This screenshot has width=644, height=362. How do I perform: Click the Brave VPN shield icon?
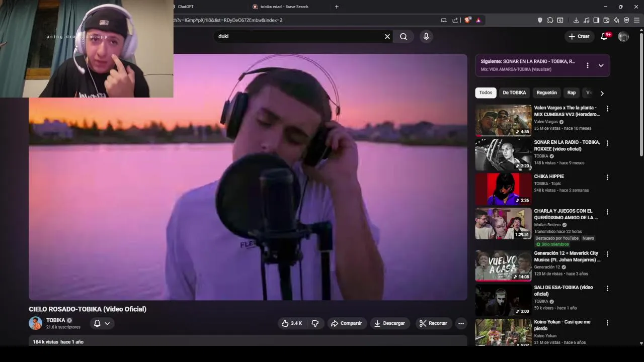tap(626, 20)
